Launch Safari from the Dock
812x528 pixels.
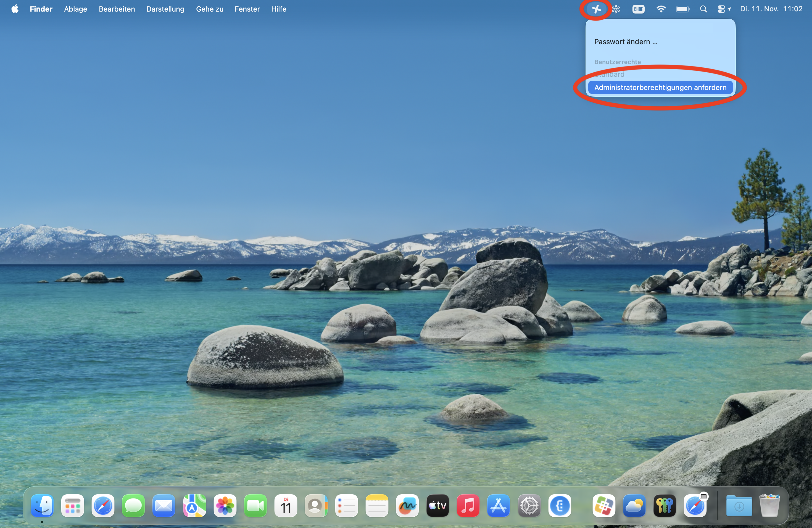point(103,505)
